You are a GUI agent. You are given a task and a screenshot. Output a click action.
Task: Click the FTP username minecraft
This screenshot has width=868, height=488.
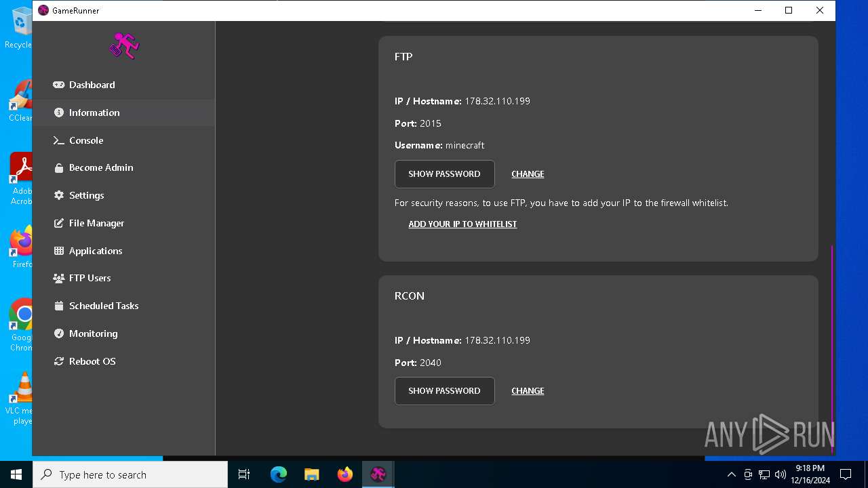pyautogui.click(x=465, y=145)
